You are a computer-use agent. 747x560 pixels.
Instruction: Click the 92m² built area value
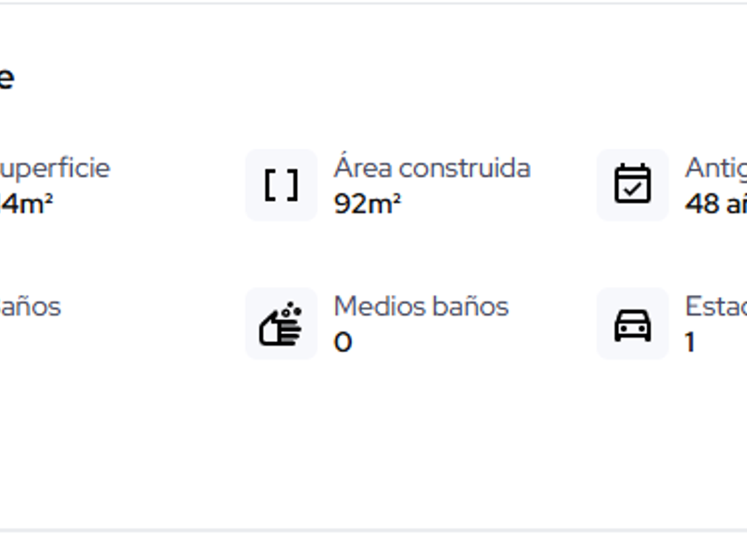[367, 204]
